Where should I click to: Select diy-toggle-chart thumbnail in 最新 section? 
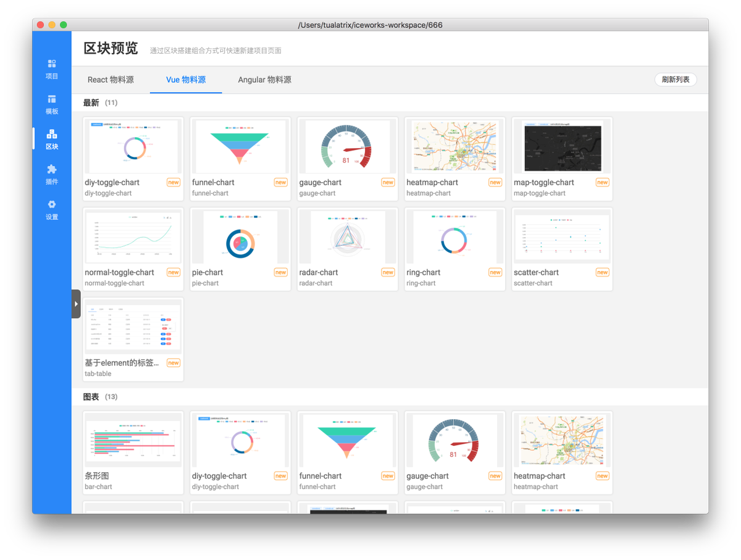point(133,146)
